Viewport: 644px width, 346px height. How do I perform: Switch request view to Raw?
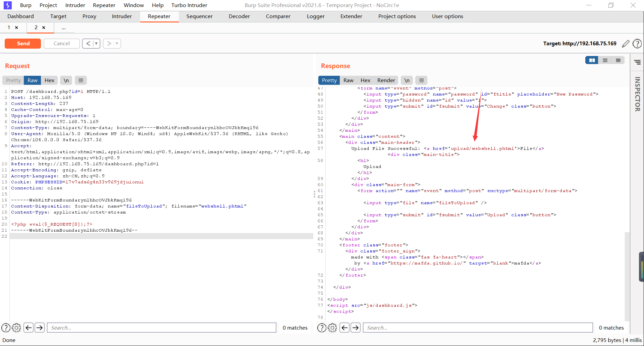pos(33,80)
